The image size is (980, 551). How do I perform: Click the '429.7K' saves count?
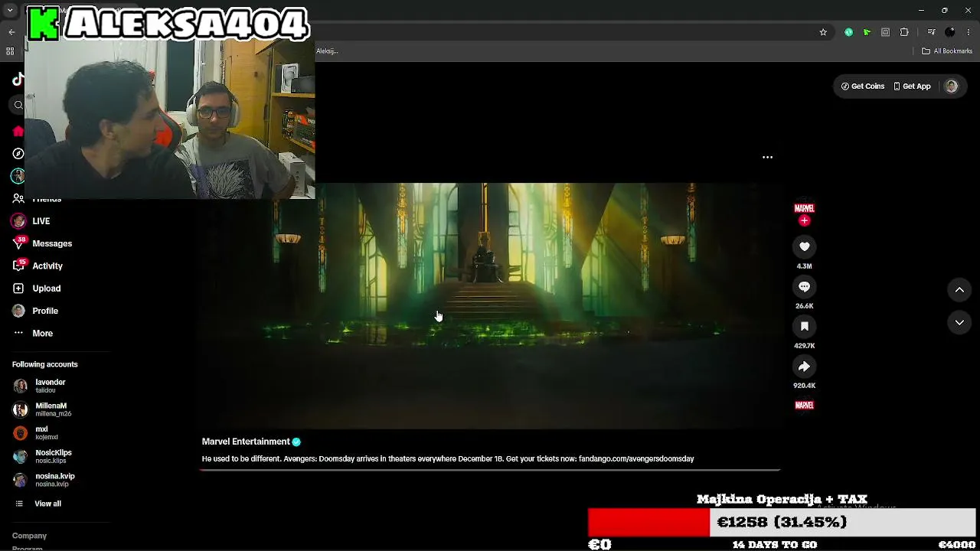coord(804,346)
